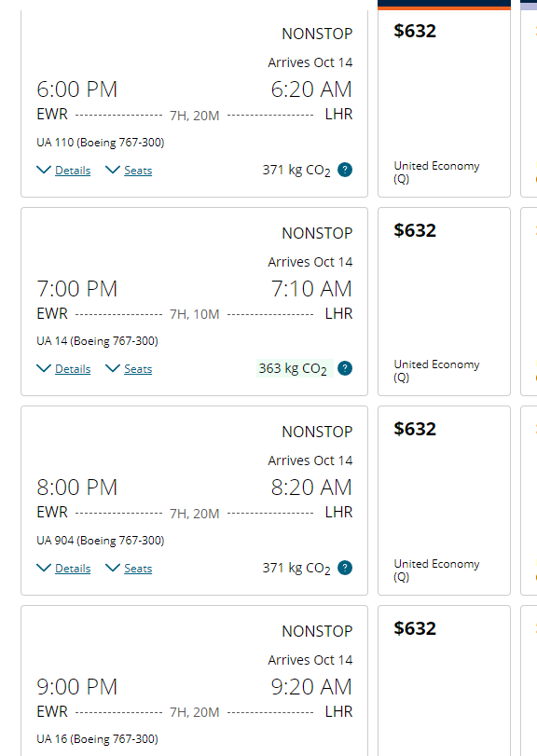Open Seats link for UA 14

pyautogui.click(x=138, y=369)
